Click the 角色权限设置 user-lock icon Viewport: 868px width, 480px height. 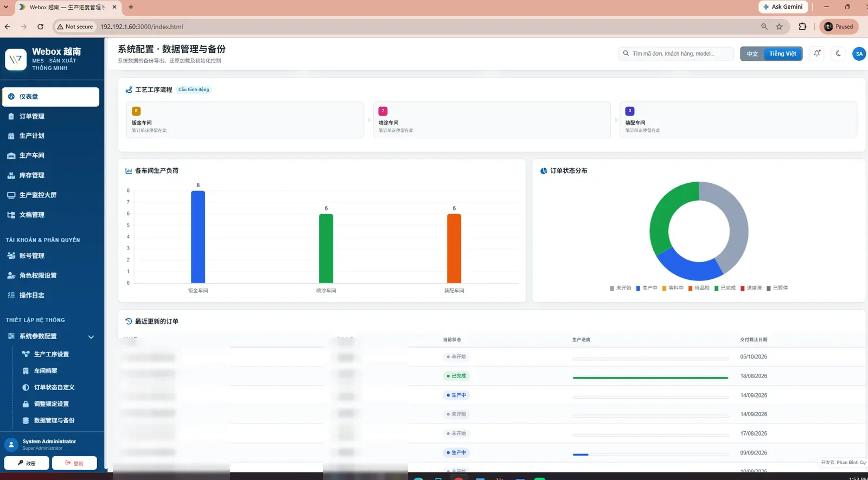tap(11, 276)
